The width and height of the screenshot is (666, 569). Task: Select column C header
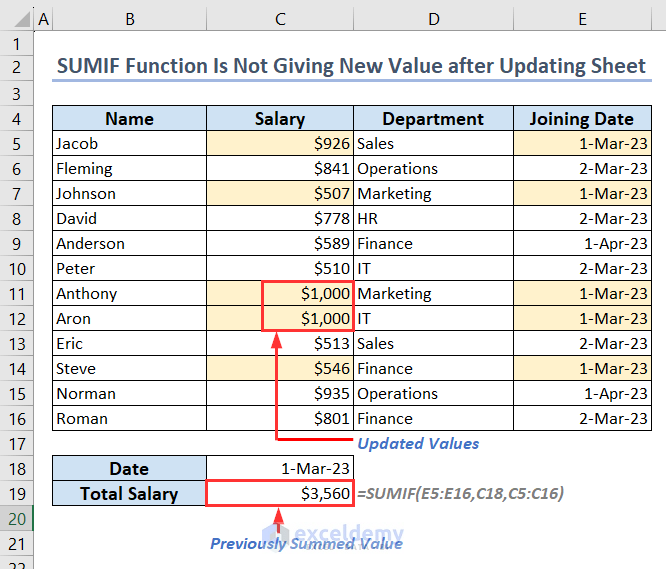point(280,19)
